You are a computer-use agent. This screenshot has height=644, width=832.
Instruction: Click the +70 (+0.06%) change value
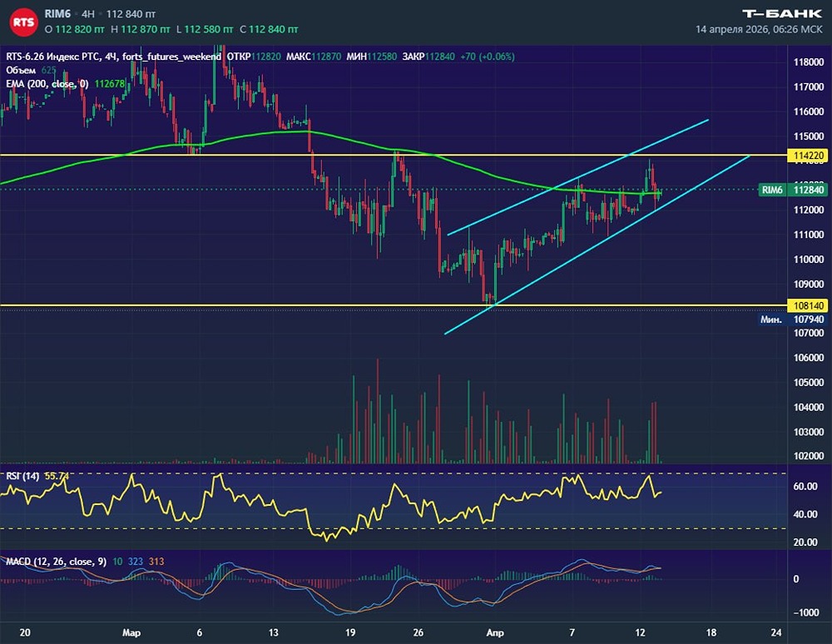point(487,57)
